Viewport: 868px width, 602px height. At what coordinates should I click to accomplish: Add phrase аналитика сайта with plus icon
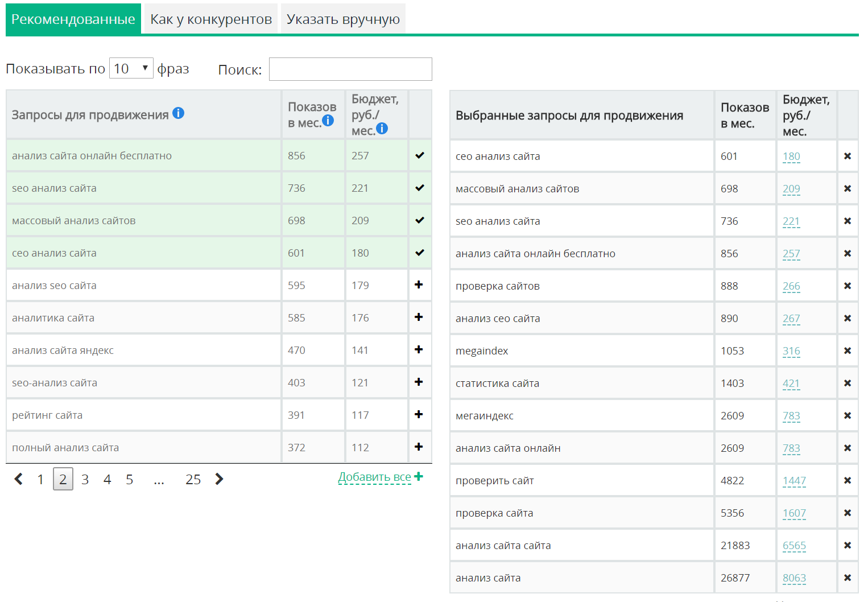(x=419, y=317)
